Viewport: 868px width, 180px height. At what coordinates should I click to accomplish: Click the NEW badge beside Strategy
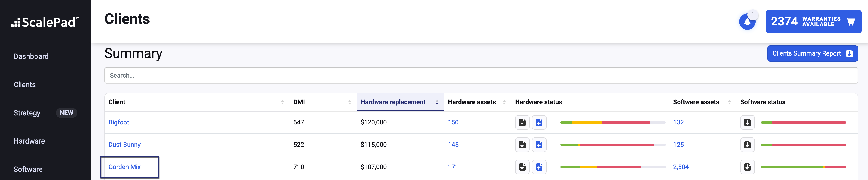tap(66, 113)
